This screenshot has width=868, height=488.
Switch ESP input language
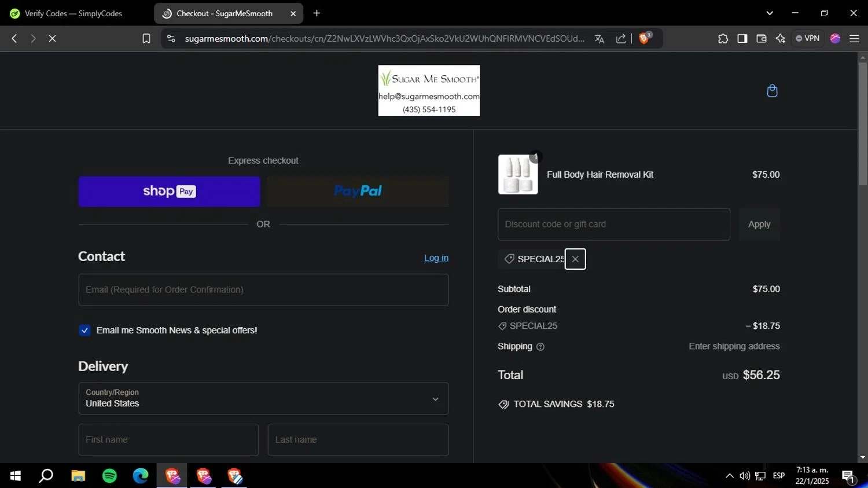click(779, 476)
